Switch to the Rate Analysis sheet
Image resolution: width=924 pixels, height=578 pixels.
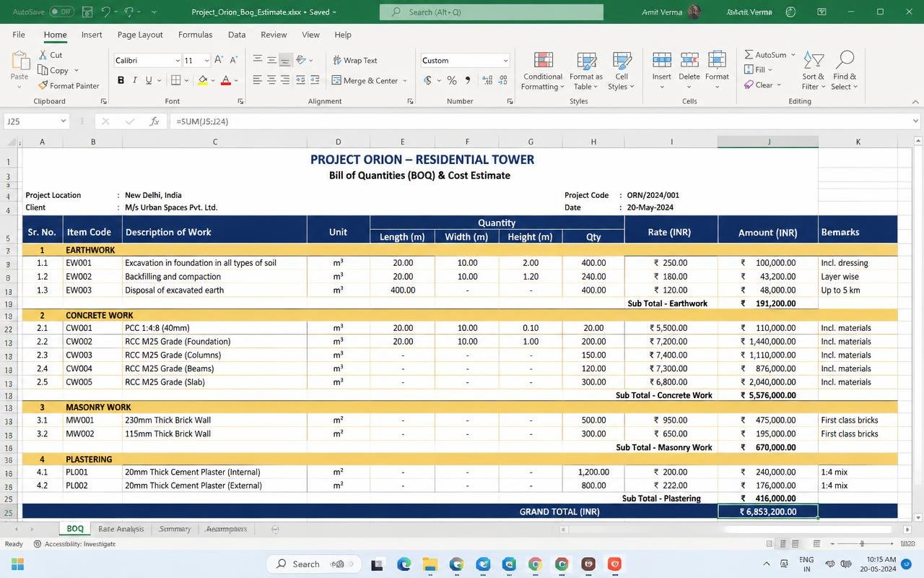click(121, 529)
